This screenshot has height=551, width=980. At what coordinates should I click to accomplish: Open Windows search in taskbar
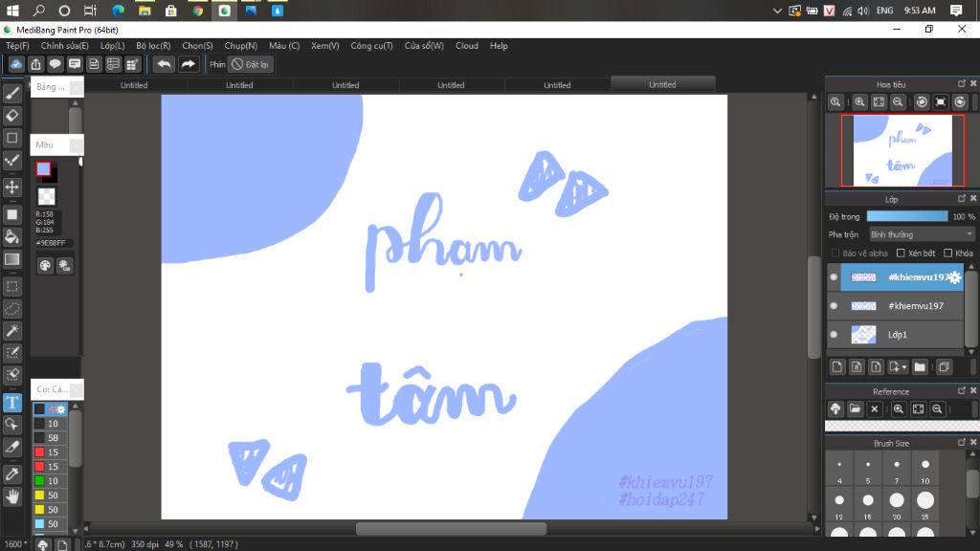[38, 11]
